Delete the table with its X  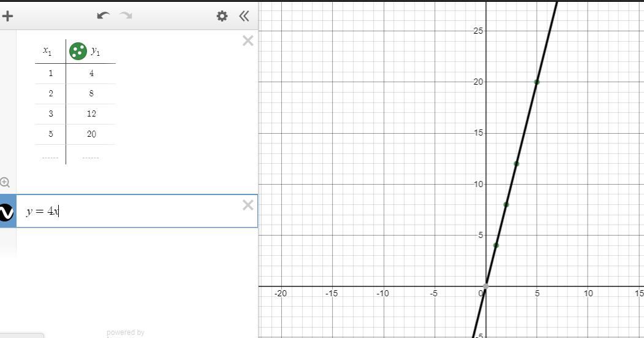pyautogui.click(x=248, y=40)
